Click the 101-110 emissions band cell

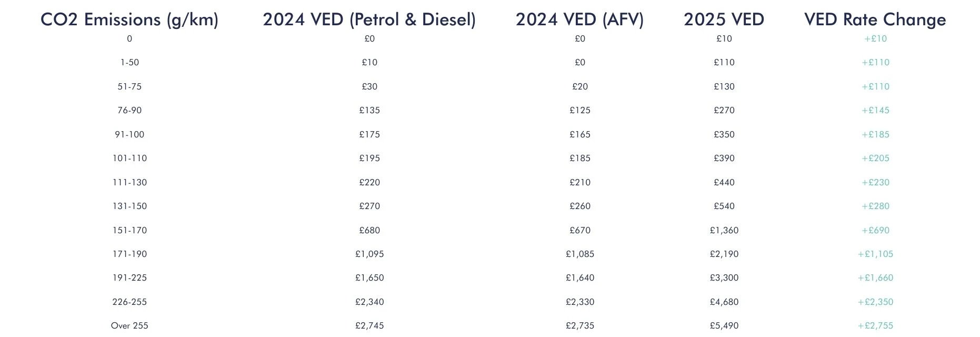click(x=129, y=158)
